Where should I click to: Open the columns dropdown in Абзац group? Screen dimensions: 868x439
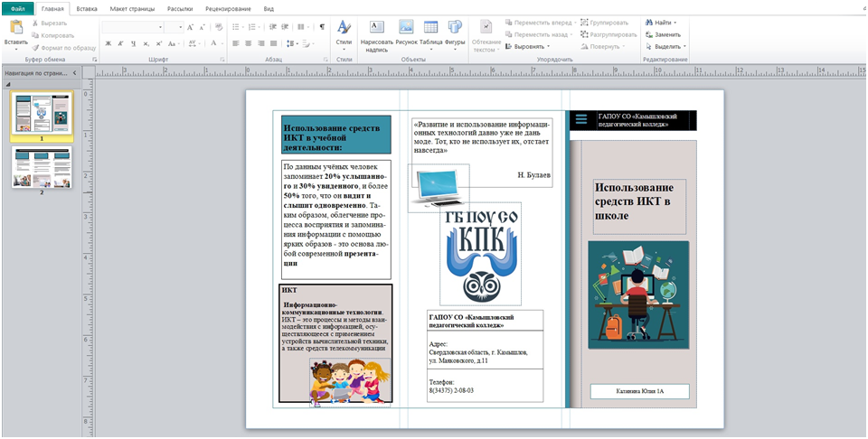[x=303, y=26]
